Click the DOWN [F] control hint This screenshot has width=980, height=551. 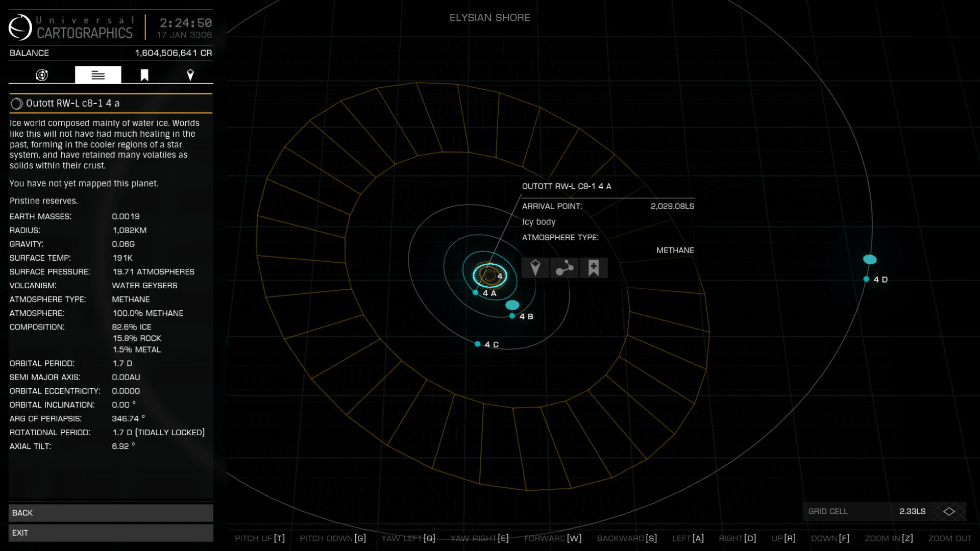pyautogui.click(x=830, y=538)
